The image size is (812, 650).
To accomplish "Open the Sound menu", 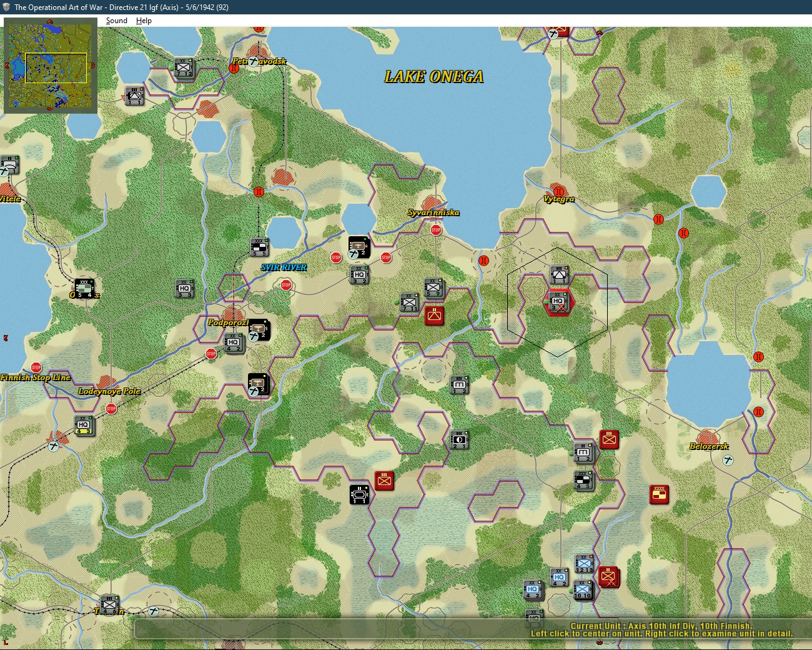I will point(116,21).
